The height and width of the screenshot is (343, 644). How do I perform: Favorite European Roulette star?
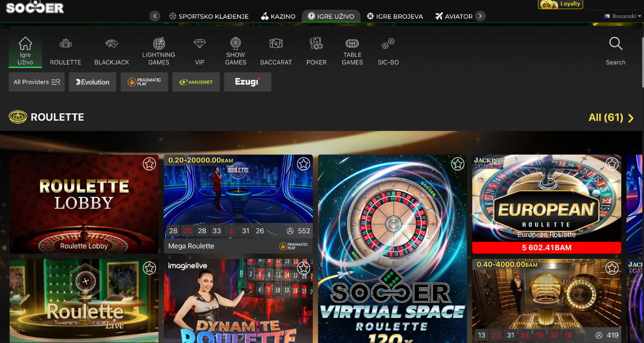[x=612, y=164]
